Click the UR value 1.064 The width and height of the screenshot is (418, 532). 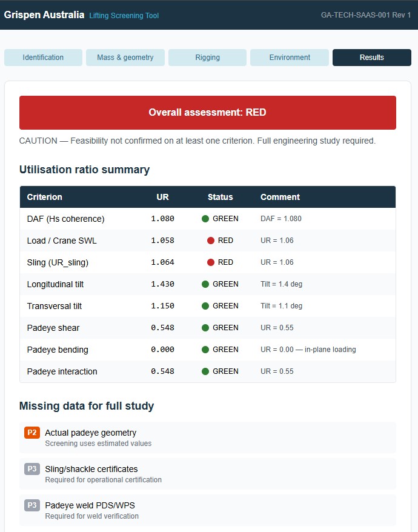click(162, 262)
